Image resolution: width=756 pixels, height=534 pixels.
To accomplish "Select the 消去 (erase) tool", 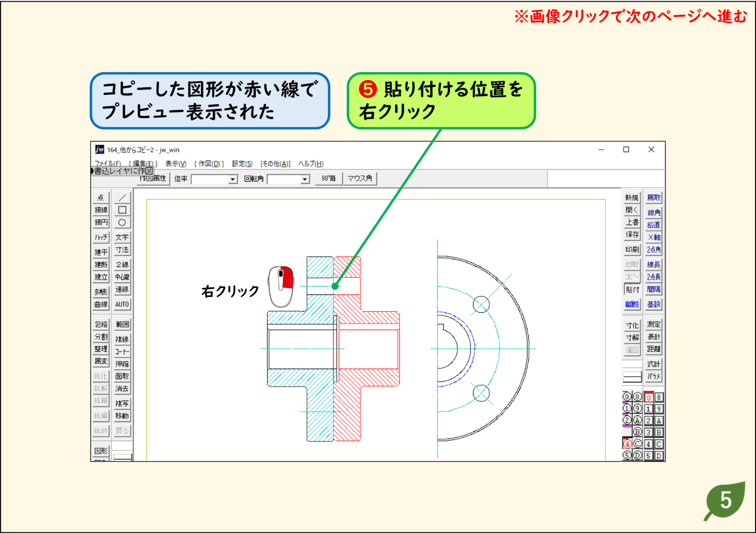I will click(x=122, y=389).
